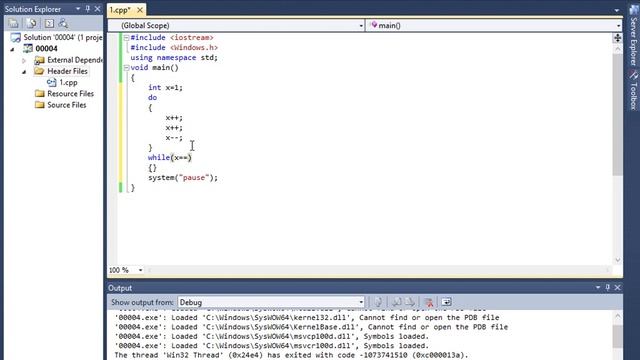Click editor scroll down arrow
The height and width of the screenshot is (360, 640).
pos(618,260)
